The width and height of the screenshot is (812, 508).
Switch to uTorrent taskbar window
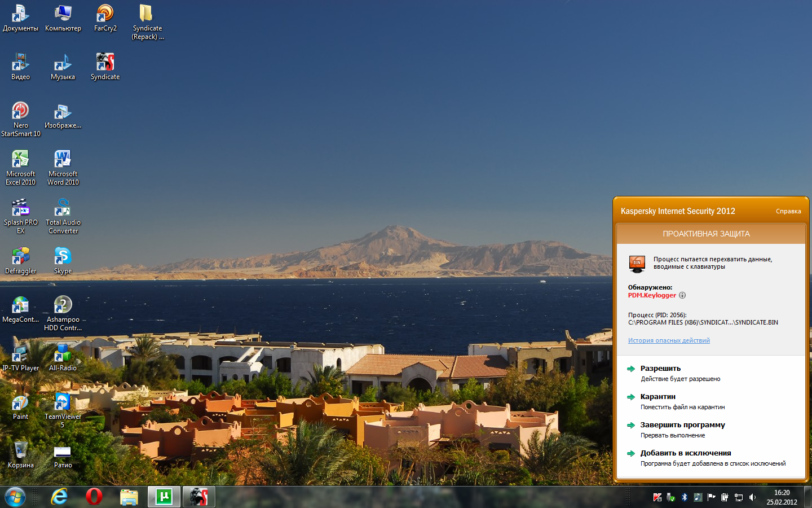164,497
